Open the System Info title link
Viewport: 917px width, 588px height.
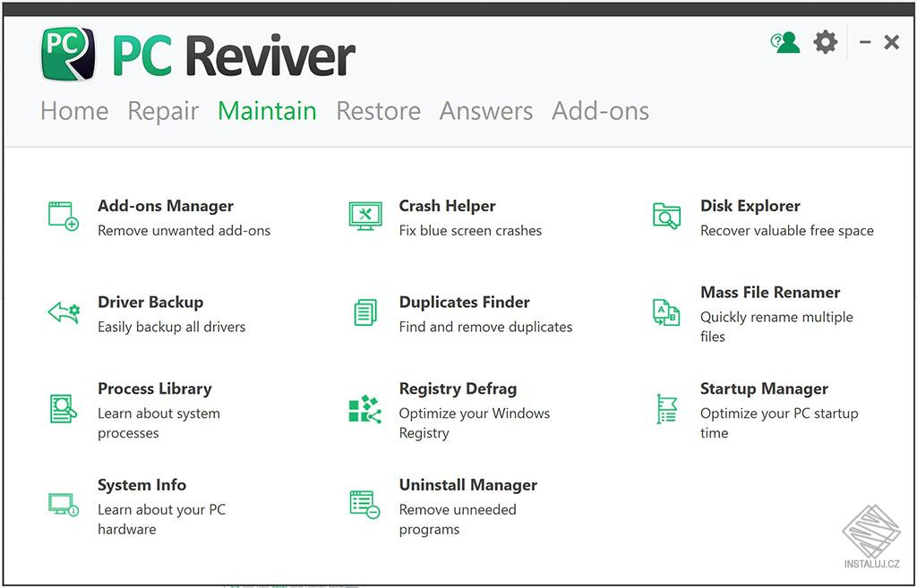[x=141, y=485]
